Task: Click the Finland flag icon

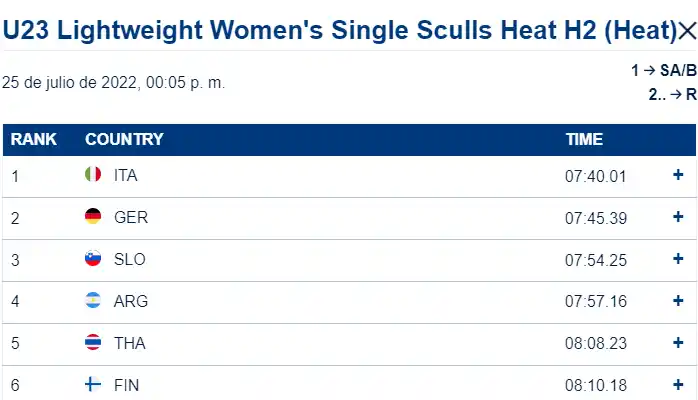Action: point(93,385)
